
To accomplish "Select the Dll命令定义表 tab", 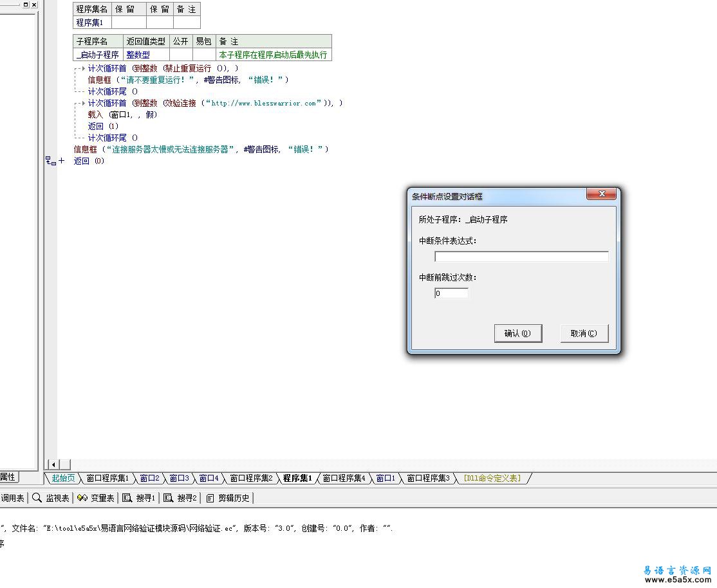I will pos(492,478).
